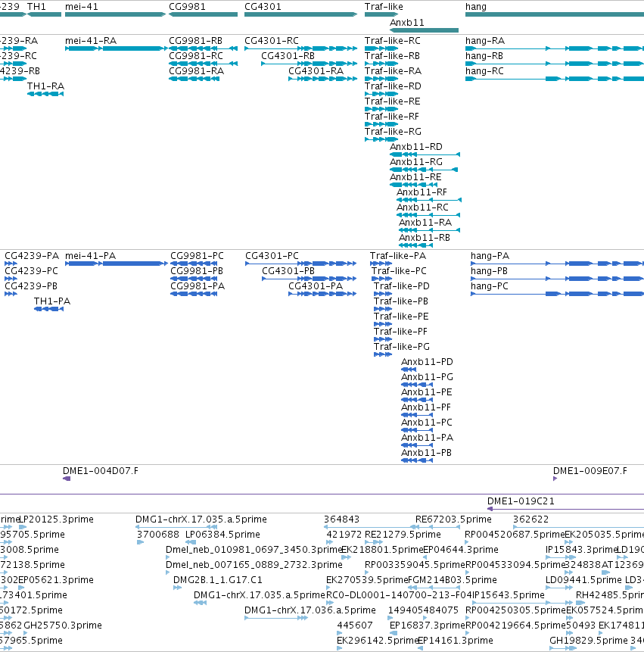
Task: Click protein Anxb11-PB
Action: tap(417, 460)
